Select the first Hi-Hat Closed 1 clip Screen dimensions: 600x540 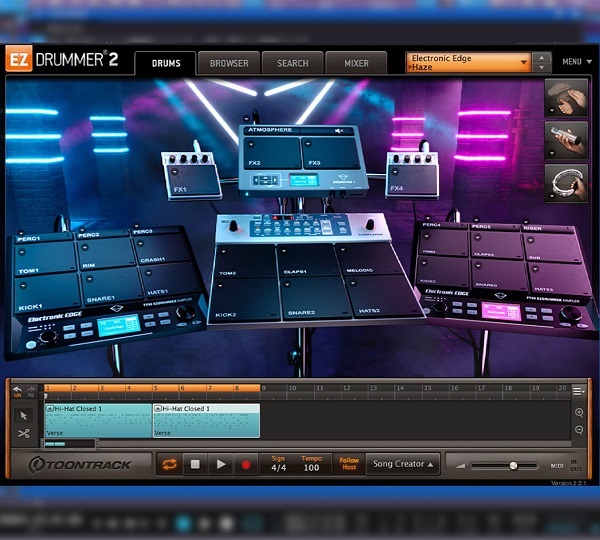(x=98, y=421)
